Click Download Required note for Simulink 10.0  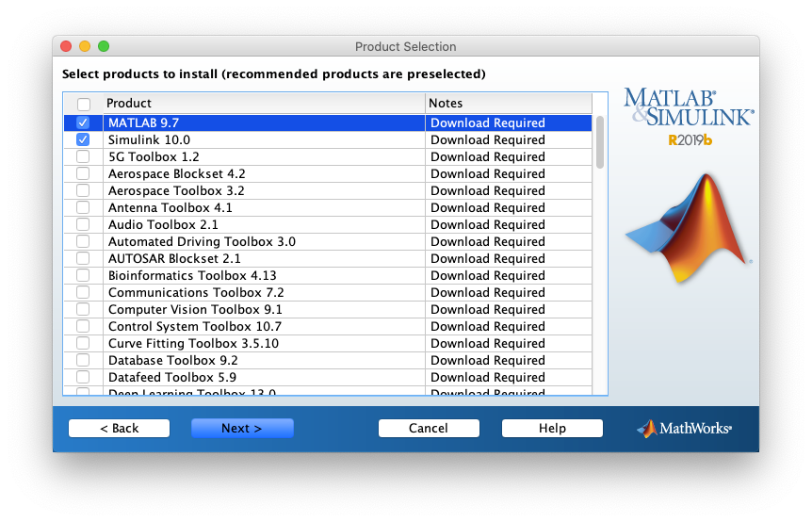(x=488, y=139)
